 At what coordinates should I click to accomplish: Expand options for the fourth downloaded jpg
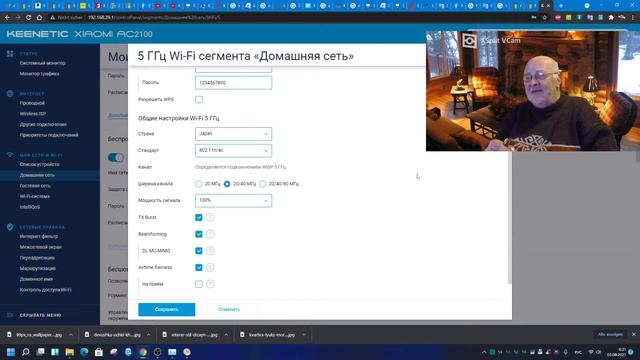[304, 335]
